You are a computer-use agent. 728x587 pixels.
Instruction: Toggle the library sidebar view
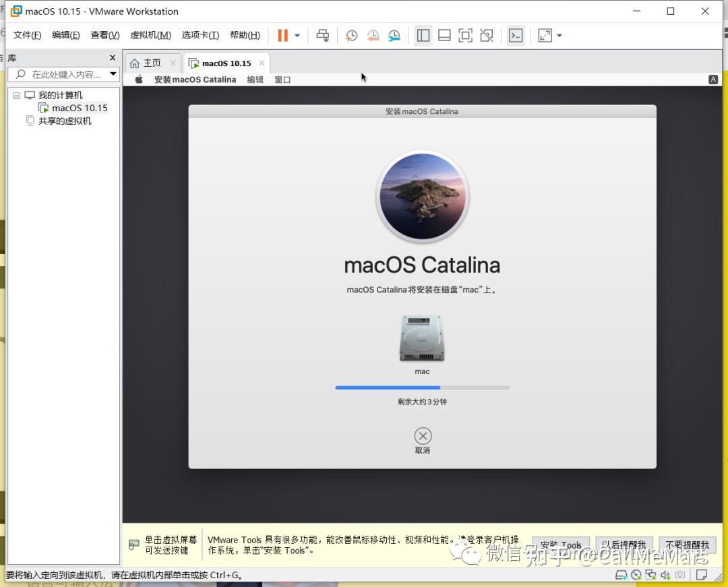423,35
